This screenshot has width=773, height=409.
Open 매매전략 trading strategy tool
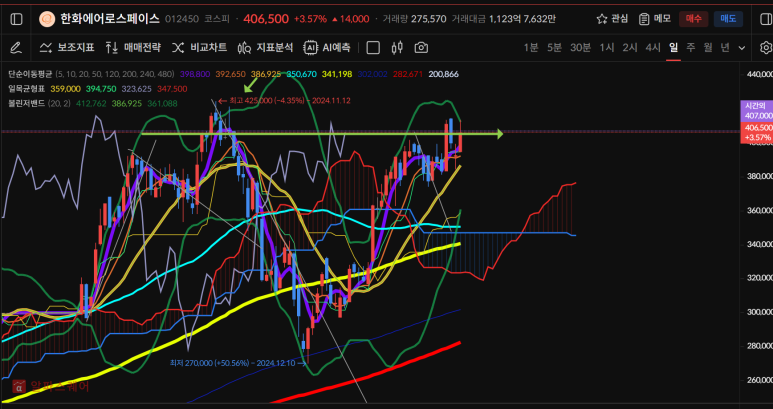133,48
